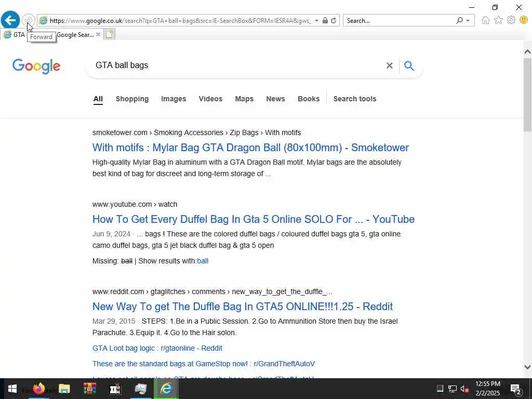Switch to Internet Explorer taskbar icon
Image resolution: width=532 pixels, height=399 pixels.
[x=166, y=389]
